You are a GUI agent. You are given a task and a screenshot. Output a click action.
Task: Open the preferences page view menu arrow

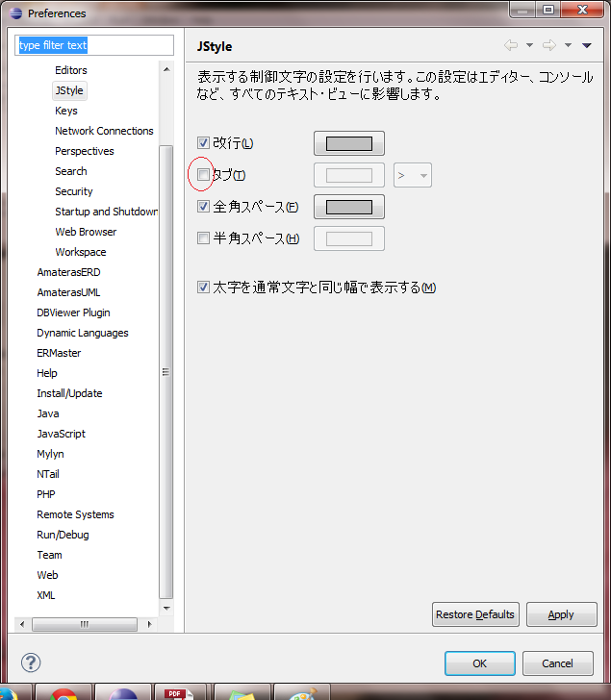click(x=587, y=45)
